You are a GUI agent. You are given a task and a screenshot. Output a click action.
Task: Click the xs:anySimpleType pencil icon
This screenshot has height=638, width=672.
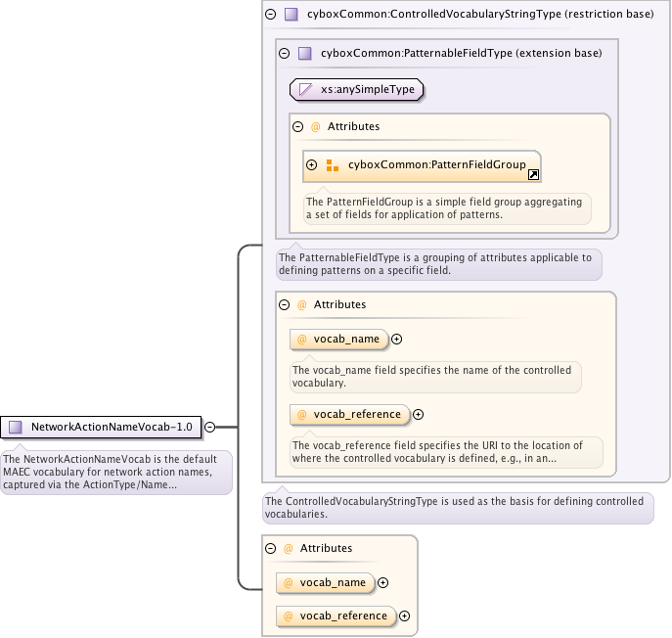tap(305, 90)
